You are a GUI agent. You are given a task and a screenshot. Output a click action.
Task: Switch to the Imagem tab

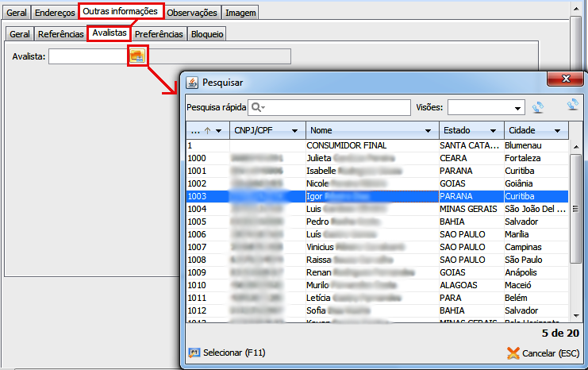240,13
